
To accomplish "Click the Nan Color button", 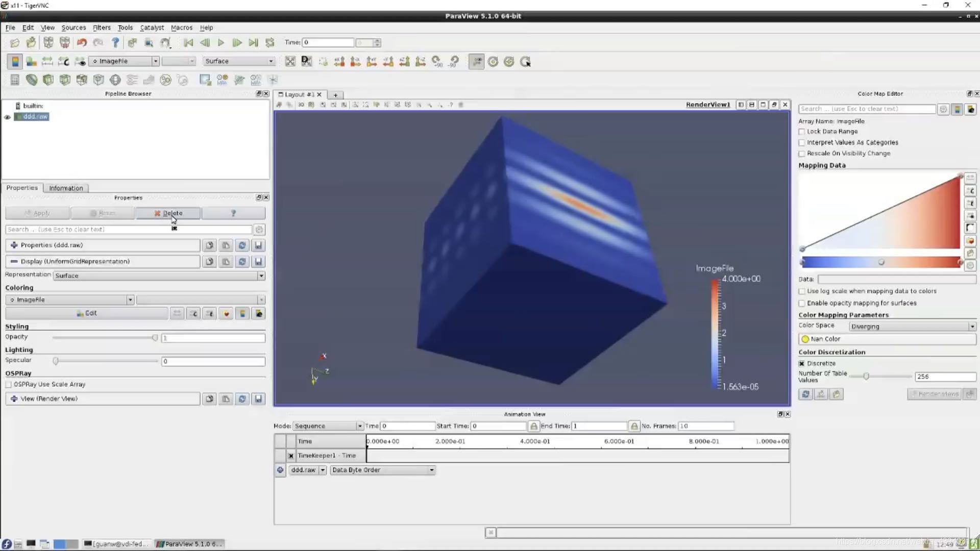I will (887, 339).
